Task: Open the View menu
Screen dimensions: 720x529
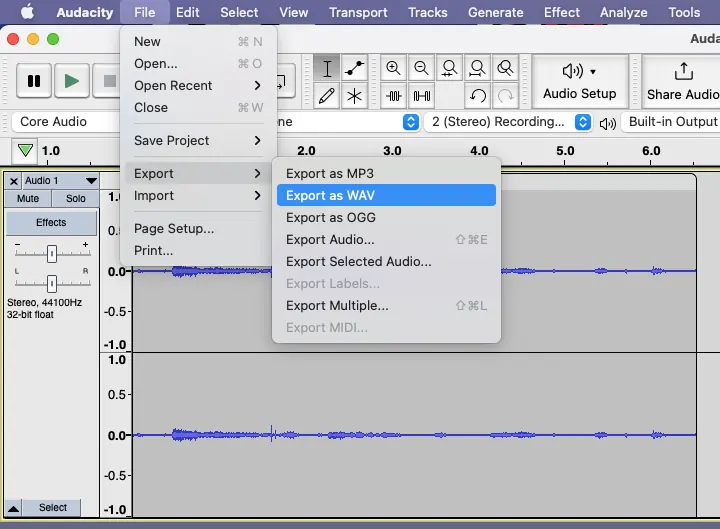Action: (293, 12)
